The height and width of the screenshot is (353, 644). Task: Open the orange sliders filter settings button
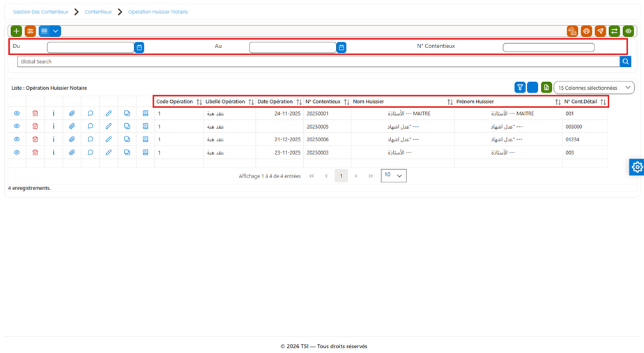pyautogui.click(x=30, y=31)
